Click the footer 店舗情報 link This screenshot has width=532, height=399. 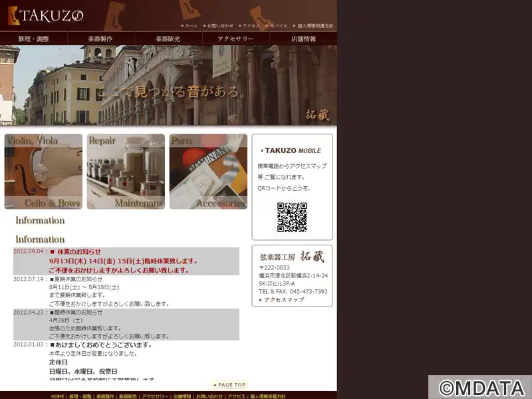point(182,396)
